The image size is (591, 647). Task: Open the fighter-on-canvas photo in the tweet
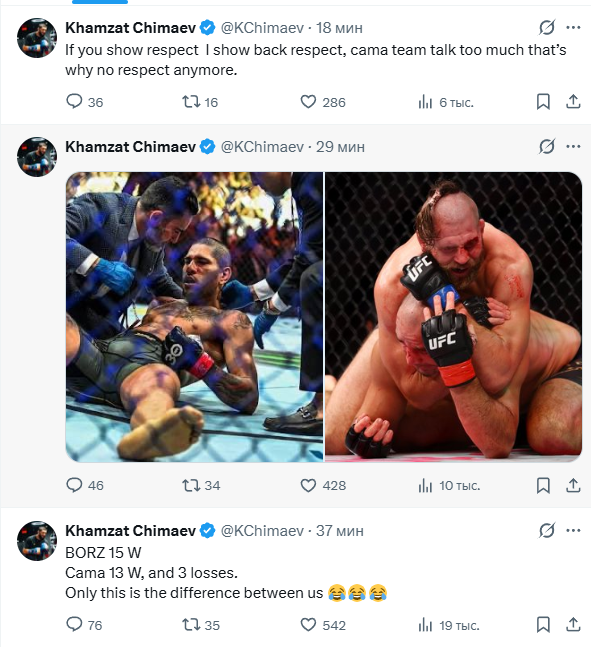(x=194, y=316)
